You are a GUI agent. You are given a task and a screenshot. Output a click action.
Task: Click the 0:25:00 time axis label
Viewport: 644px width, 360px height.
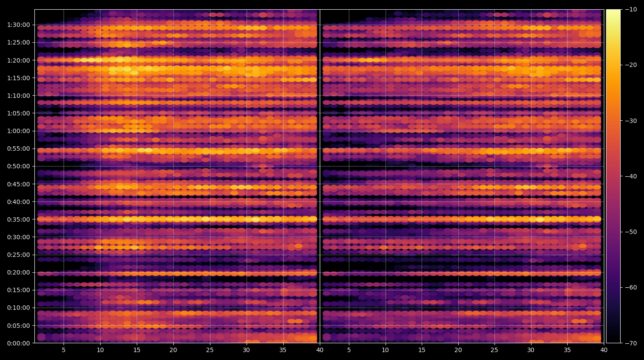(19, 255)
